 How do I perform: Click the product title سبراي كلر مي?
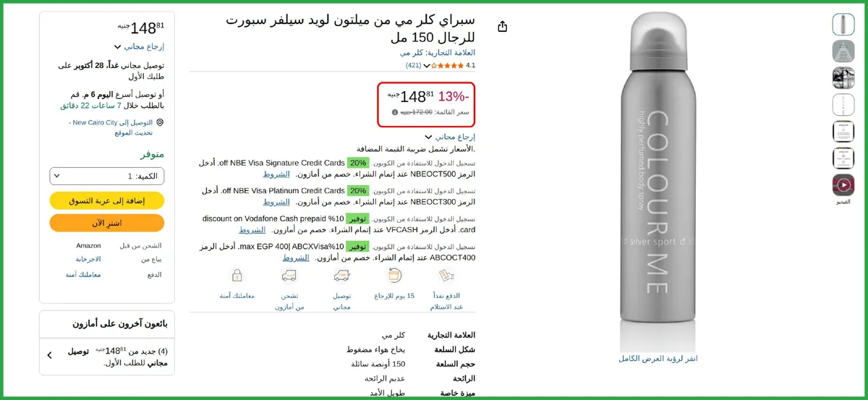(x=351, y=27)
